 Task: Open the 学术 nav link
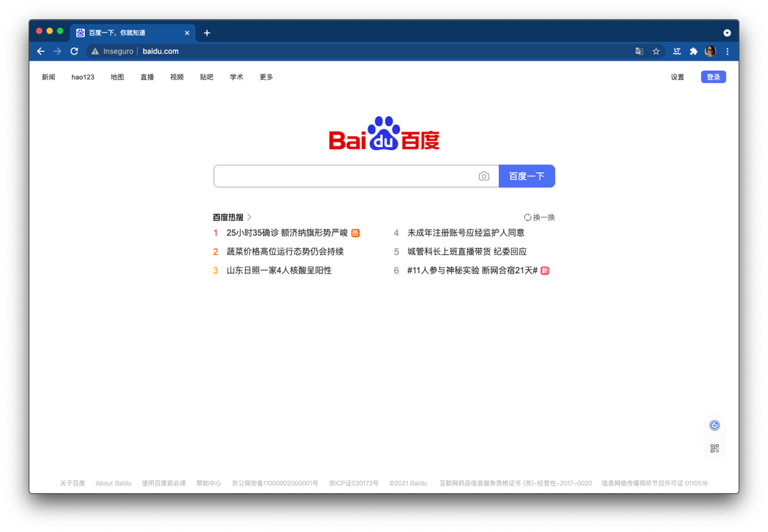[236, 77]
